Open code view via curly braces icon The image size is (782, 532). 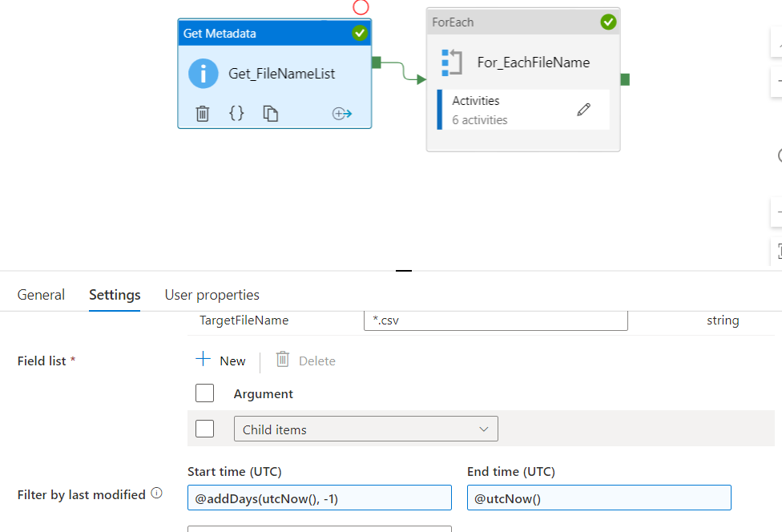click(x=237, y=113)
